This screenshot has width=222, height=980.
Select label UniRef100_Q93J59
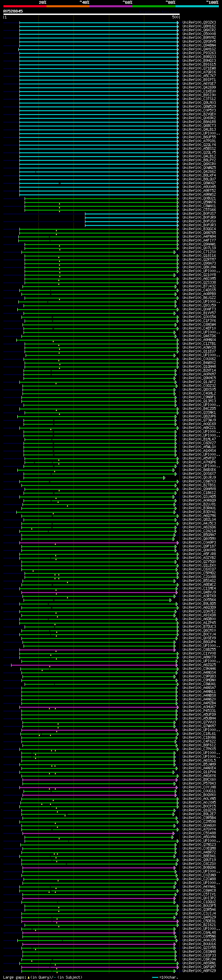(x=199, y=306)
